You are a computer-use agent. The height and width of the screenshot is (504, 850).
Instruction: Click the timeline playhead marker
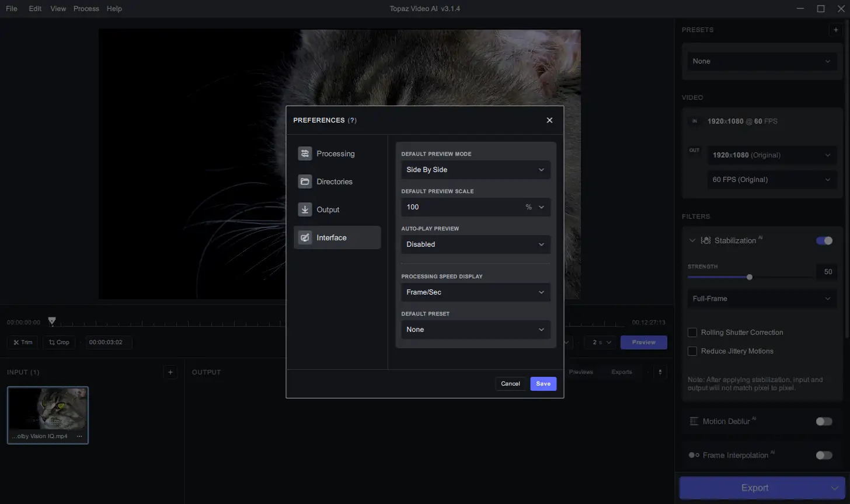point(52,321)
